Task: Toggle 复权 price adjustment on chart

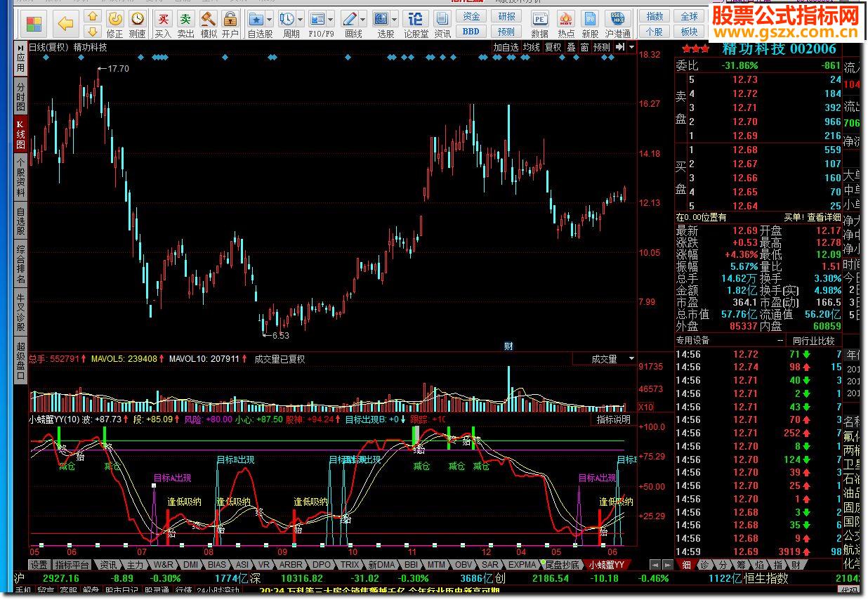Action: [553, 47]
